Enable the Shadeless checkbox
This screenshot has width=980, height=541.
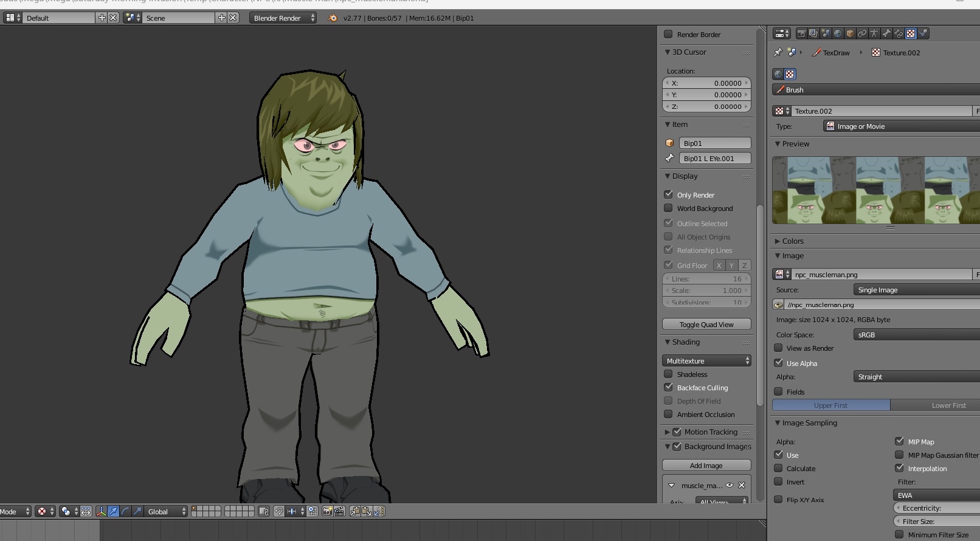[x=668, y=374]
